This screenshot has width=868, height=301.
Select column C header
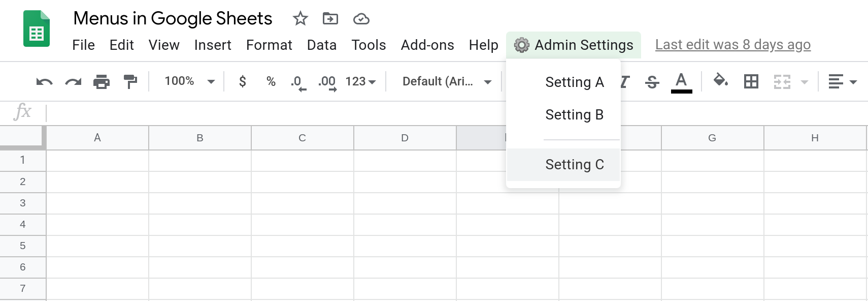pos(303,138)
